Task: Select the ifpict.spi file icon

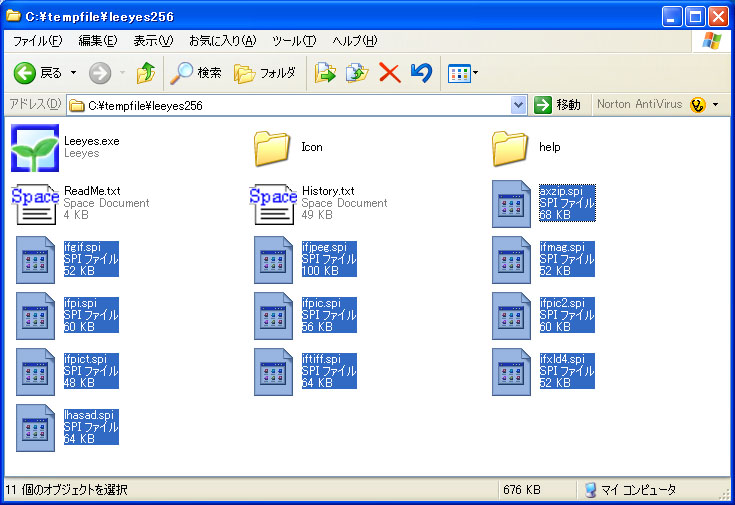Action: (x=36, y=372)
